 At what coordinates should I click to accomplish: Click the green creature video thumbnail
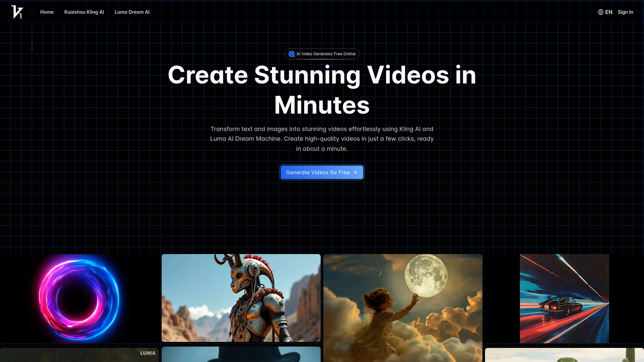(564, 356)
